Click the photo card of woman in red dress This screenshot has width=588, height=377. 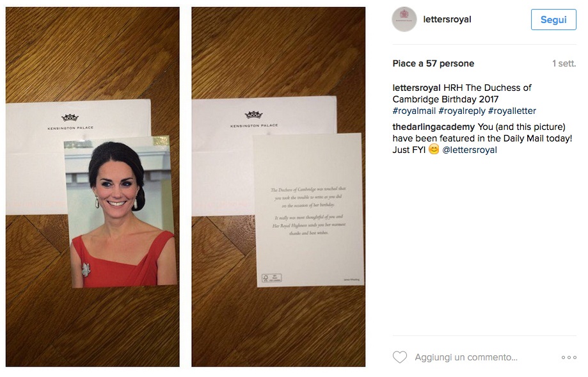pos(120,212)
